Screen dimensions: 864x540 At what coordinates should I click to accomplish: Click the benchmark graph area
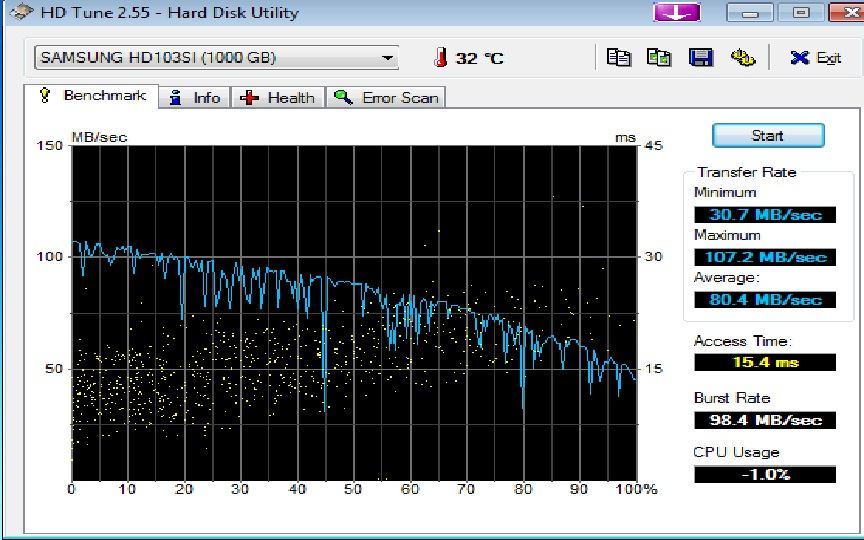pyautogui.click(x=354, y=313)
